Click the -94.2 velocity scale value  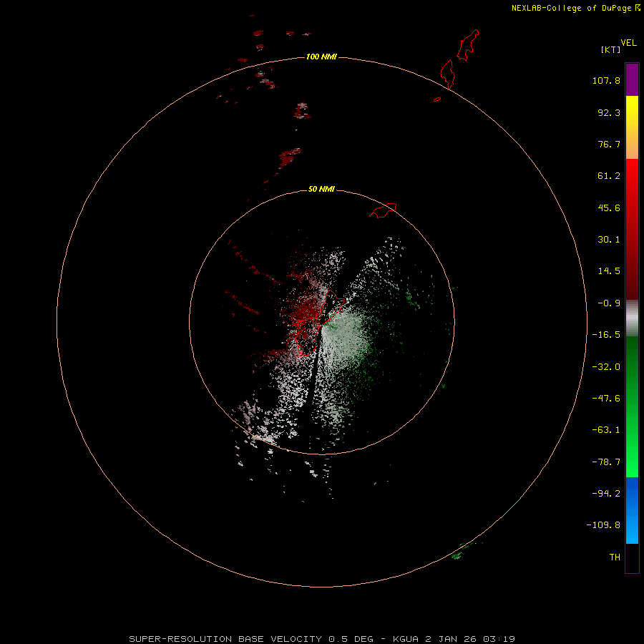coord(606,494)
